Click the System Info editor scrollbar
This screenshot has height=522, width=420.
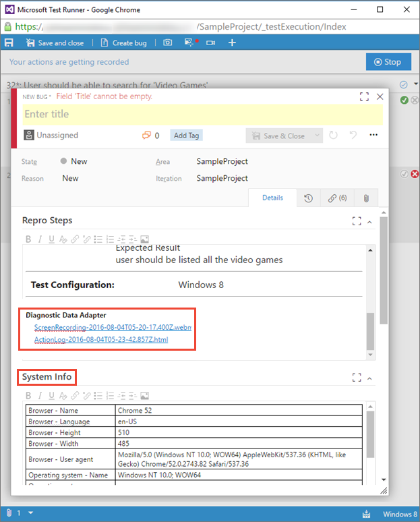[x=370, y=434]
